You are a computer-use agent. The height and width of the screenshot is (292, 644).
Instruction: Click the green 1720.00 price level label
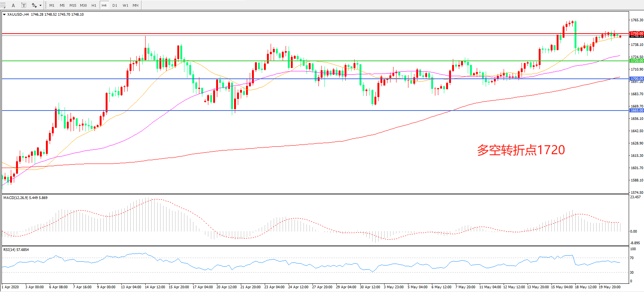[637, 60]
